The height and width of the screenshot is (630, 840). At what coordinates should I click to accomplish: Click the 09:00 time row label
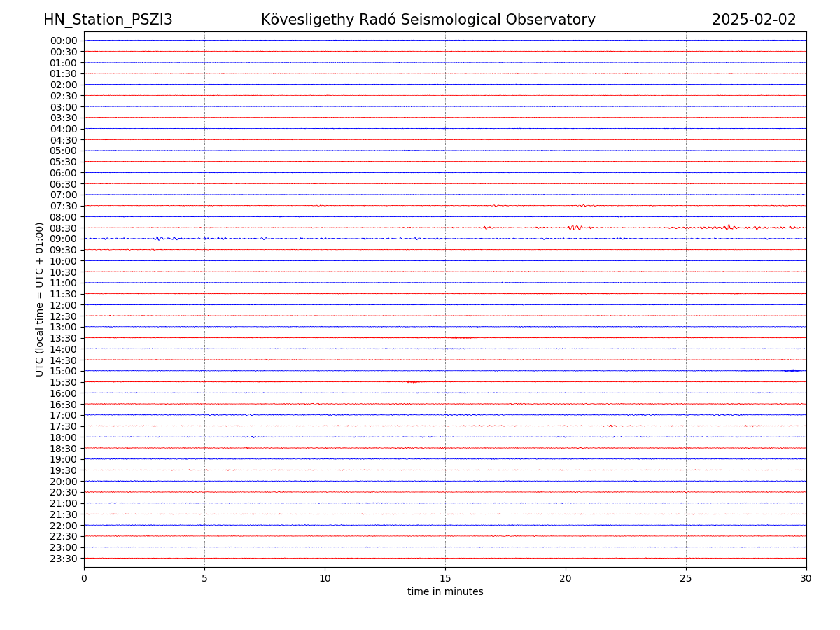[x=63, y=239]
